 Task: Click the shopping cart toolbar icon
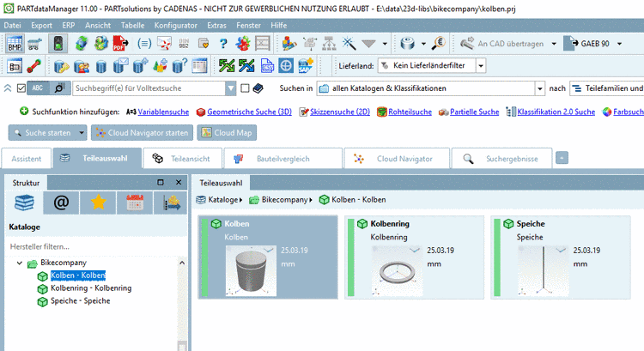click(35, 44)
